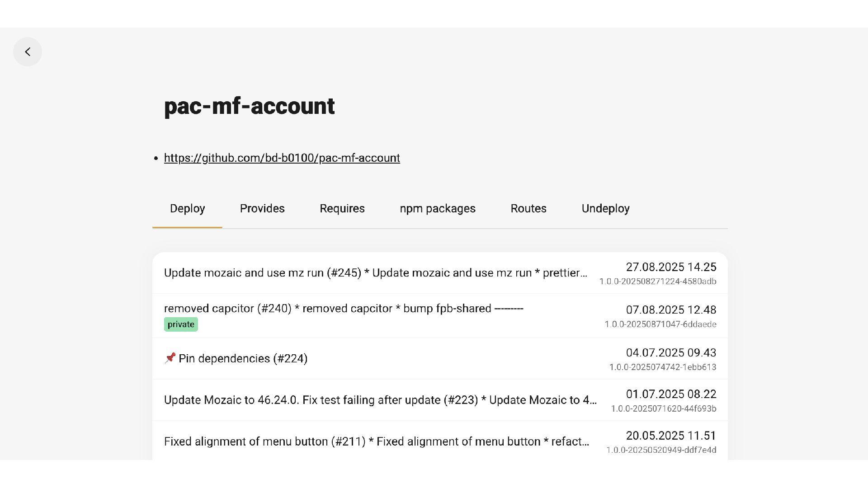The width and height of the screenshot is (868, 488).
Task: Open the Provides tab
Action: (262, 208)
